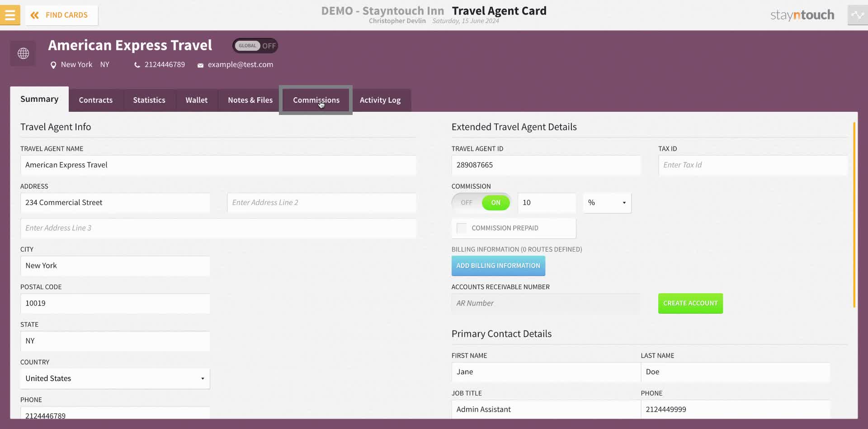The image size is (868, 429).
Task: Turn commission OFF
Action: (x=467, y=203)
